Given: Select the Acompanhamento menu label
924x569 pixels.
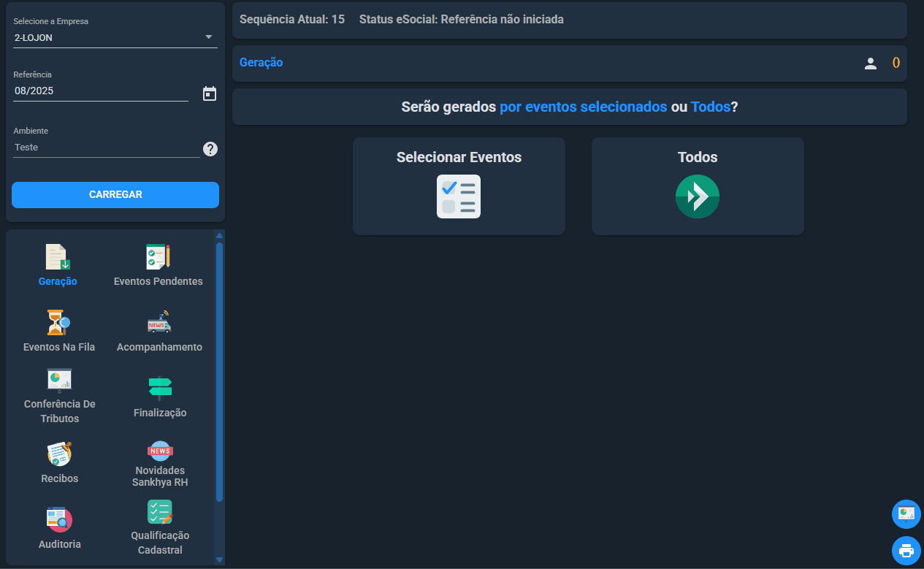Looking at the screenshot, I should (159, 347).
